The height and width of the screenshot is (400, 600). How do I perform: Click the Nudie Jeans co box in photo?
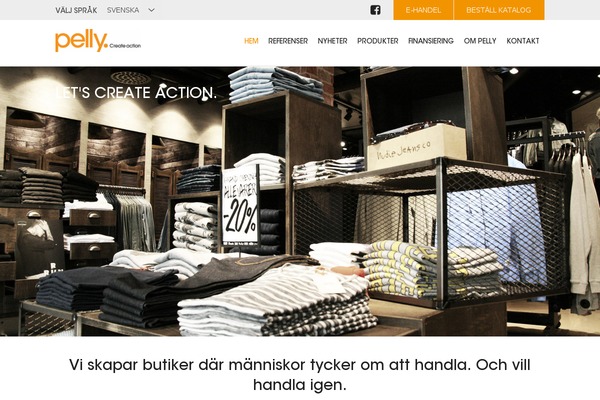416,147
